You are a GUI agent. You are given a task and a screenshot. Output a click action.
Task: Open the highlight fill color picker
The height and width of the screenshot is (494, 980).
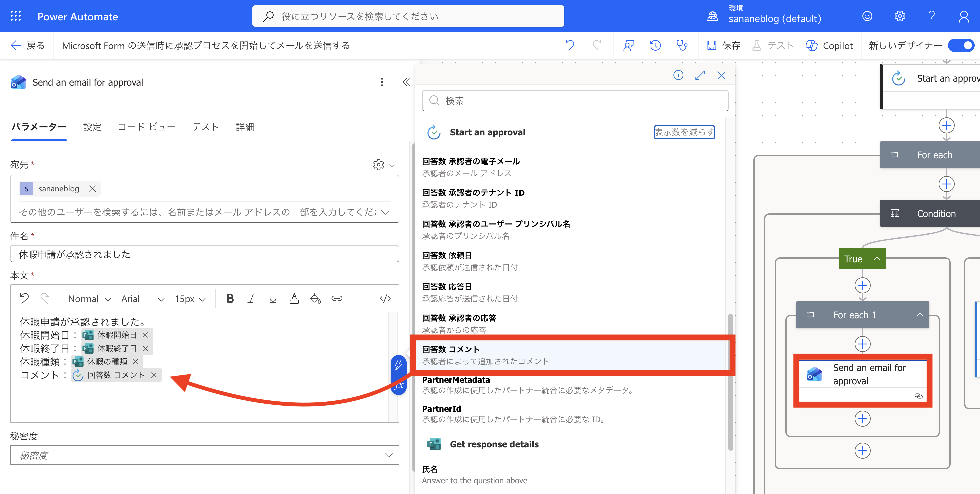point(315,299)
